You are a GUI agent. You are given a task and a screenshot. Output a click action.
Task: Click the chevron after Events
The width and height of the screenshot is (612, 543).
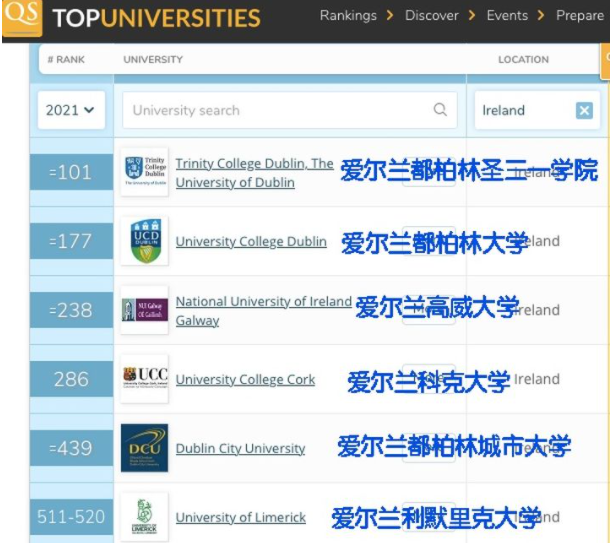(541, 16)
